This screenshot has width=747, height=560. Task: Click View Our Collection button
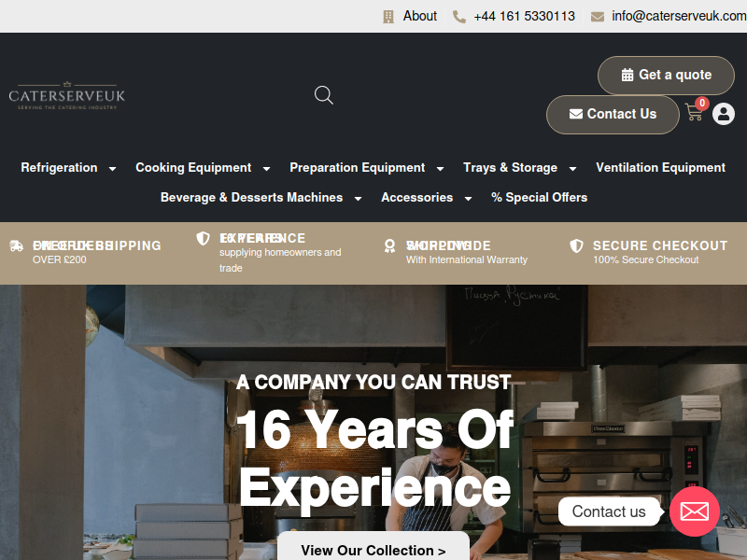pos(373,548)
